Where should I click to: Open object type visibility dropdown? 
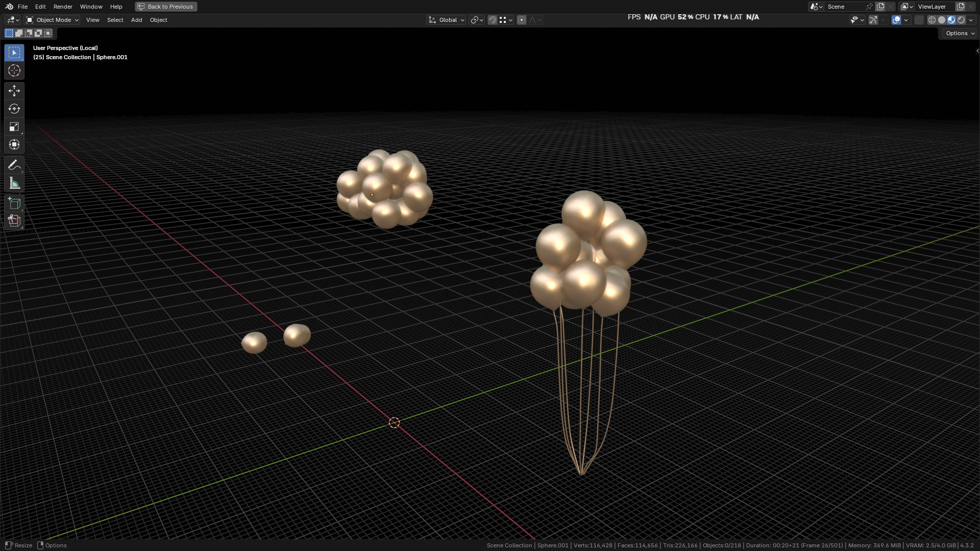[x=857, y=20]
